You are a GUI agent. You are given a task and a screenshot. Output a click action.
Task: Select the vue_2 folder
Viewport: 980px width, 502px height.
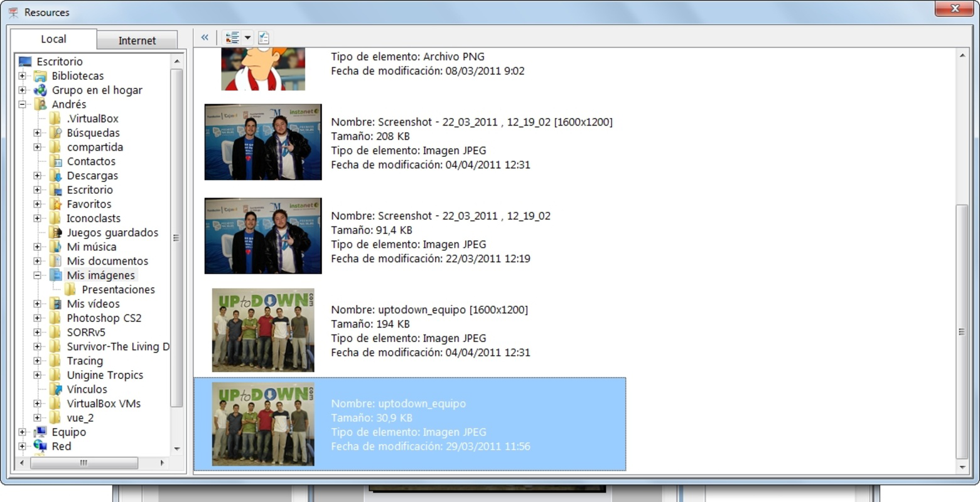(80, 418)
